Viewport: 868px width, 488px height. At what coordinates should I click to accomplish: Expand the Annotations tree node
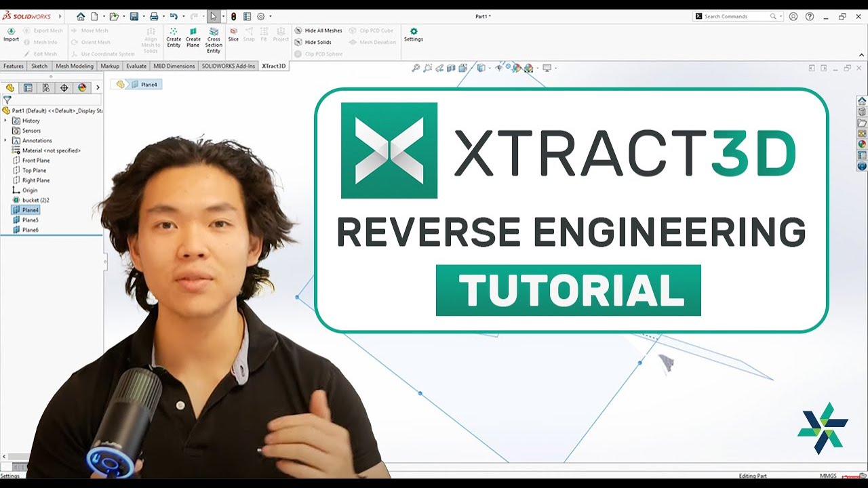pos(5,140)
